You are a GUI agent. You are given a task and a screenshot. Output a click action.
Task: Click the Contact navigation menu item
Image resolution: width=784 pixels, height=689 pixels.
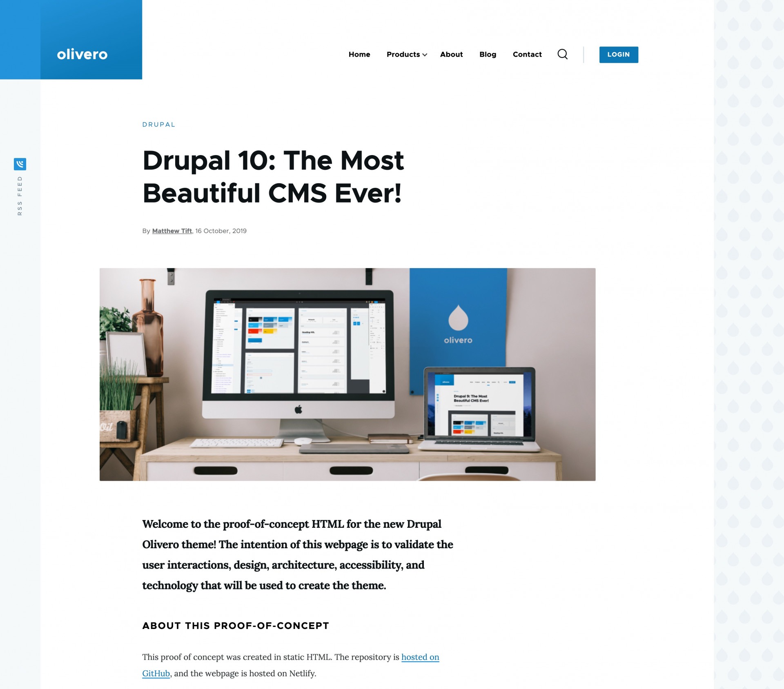[527, 55]
